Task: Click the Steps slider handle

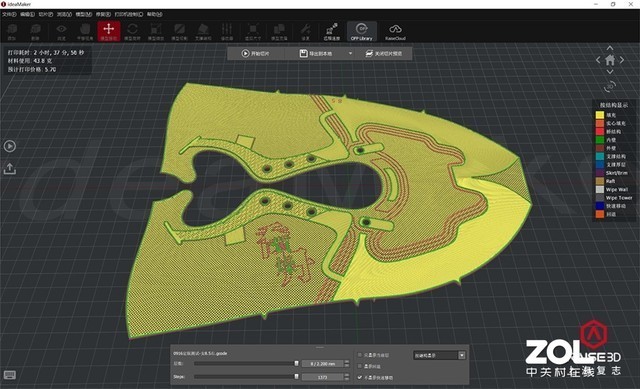Action: (296, 377)
